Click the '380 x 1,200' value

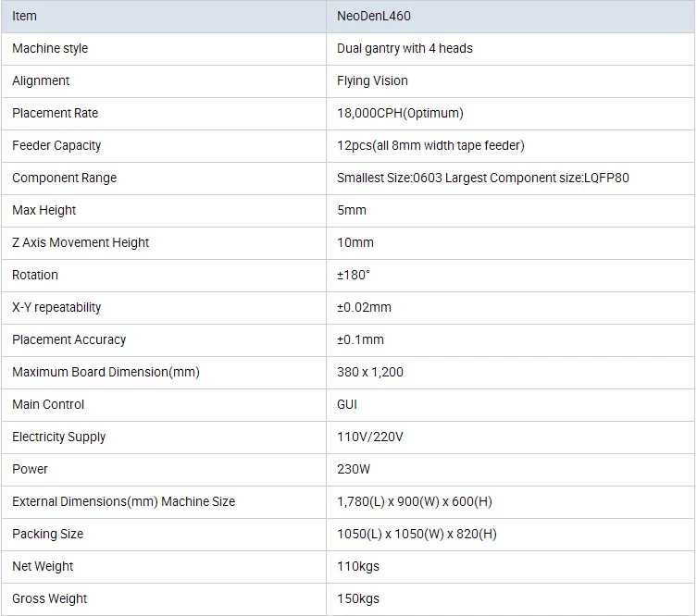point(370,372)
